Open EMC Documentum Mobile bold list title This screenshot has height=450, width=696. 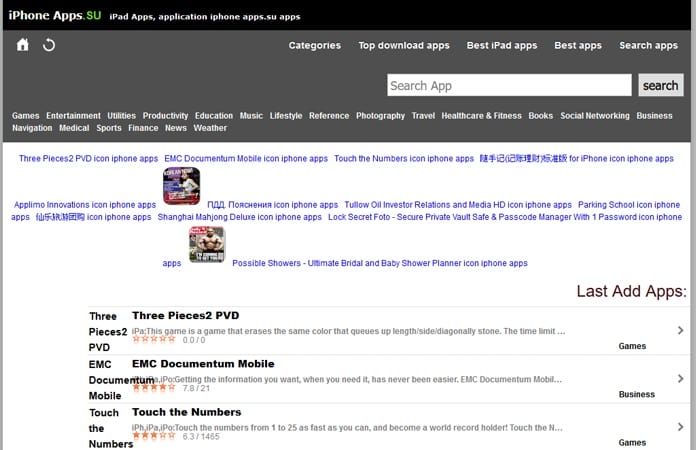[x=203, y=364]
